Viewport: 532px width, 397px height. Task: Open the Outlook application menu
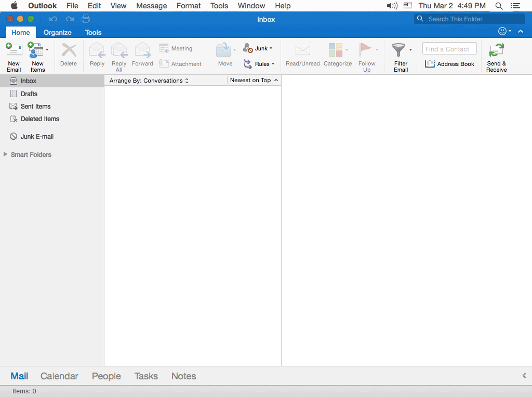[x=43, y=6]
